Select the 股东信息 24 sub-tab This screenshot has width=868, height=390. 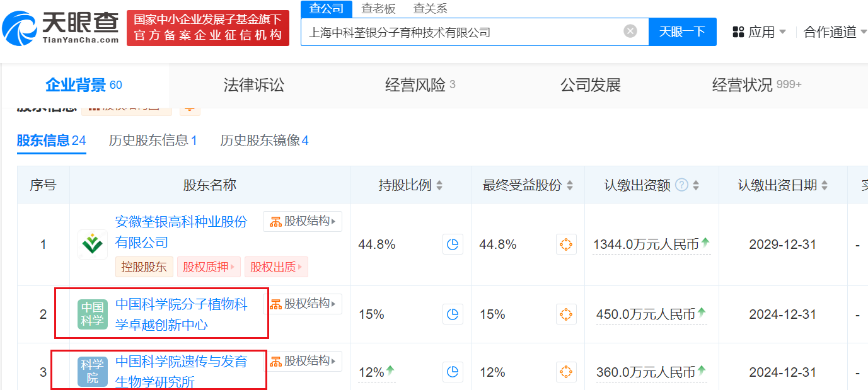(x=51, y=141)
